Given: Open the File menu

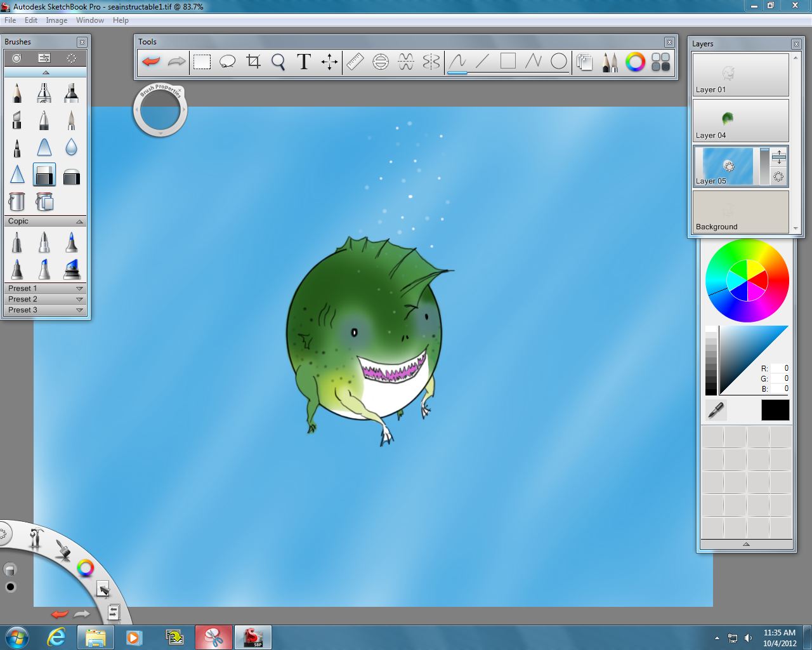Looking at the screenshot, I should (x=10, y=20).
